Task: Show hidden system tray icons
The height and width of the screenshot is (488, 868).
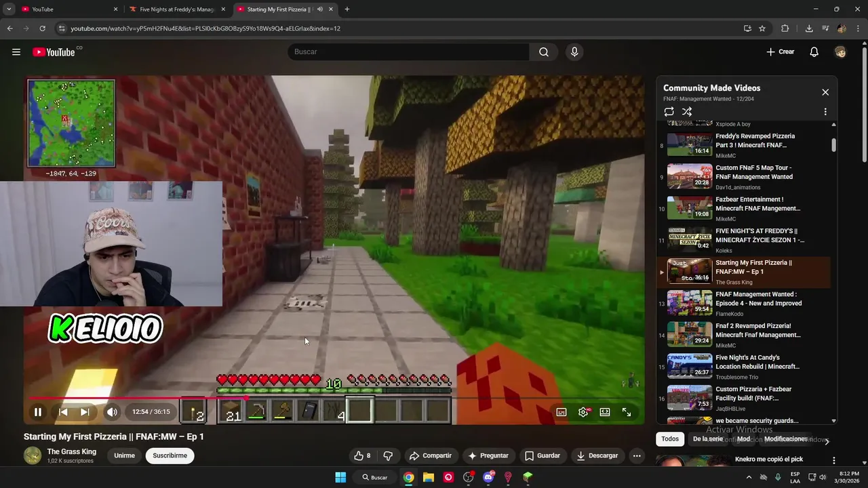Action: [749, 477]
